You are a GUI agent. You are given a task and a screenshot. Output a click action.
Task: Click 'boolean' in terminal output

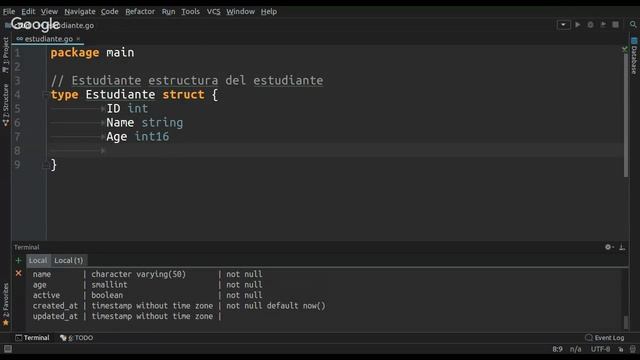(x=107, y=295)
